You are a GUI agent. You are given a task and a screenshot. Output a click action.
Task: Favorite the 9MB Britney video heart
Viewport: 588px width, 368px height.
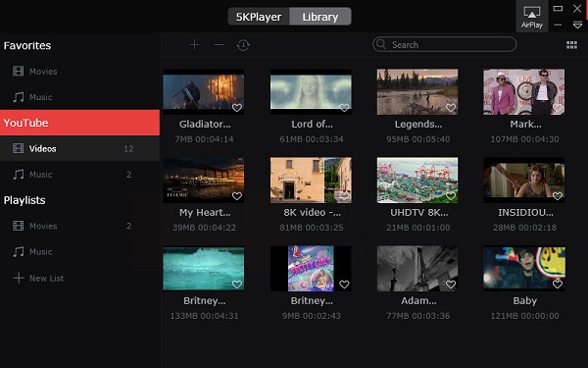pyautogui.click(x=344, y=285)
